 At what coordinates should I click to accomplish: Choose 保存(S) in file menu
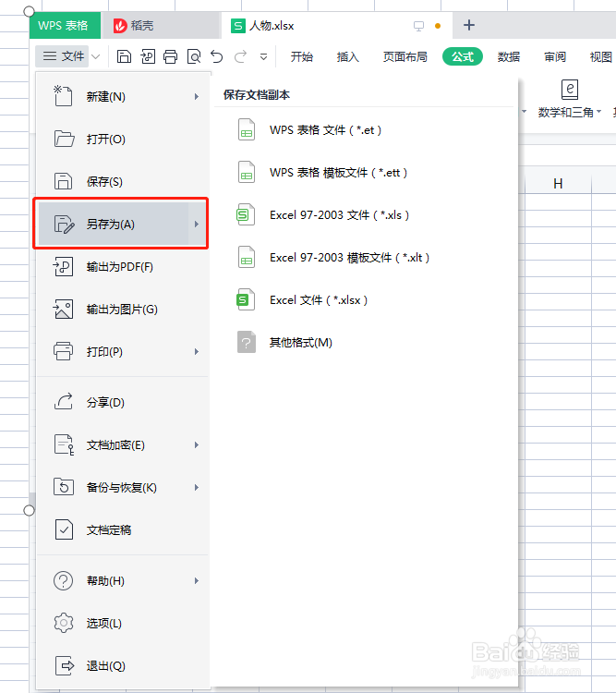(121, 181)
